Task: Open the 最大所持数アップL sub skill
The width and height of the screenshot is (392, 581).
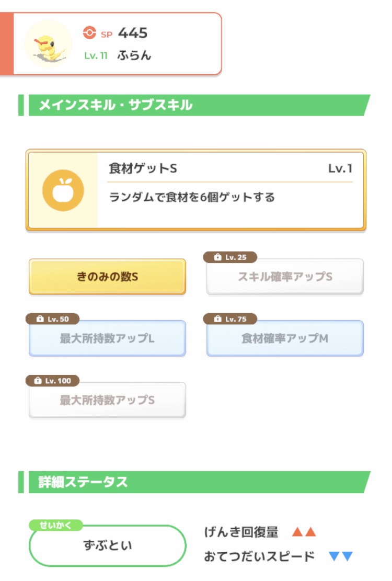Action: [x=107, y=339]
